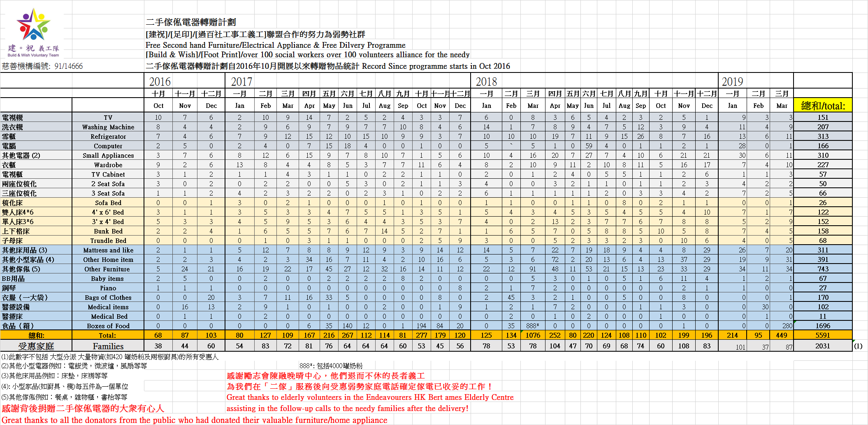This screenshot has width=868, height=425.
Task: Select the 2017 year header cell
Action: [x=348, y=81]
